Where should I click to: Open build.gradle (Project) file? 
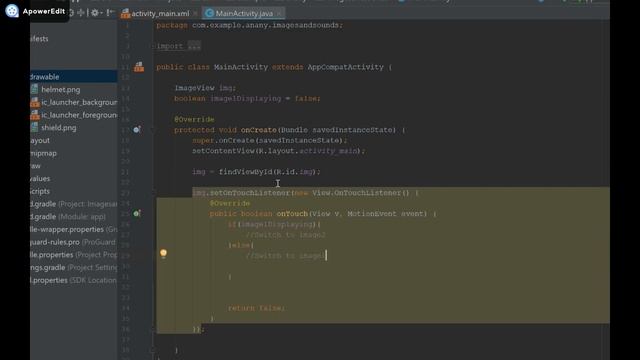tap(73, 204)
